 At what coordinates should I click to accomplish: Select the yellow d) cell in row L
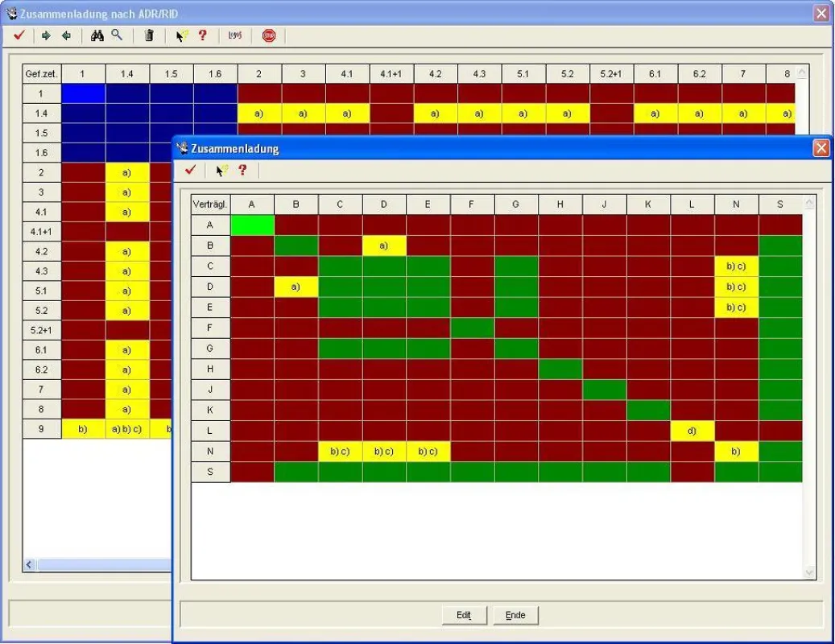[x=692, y=431]
